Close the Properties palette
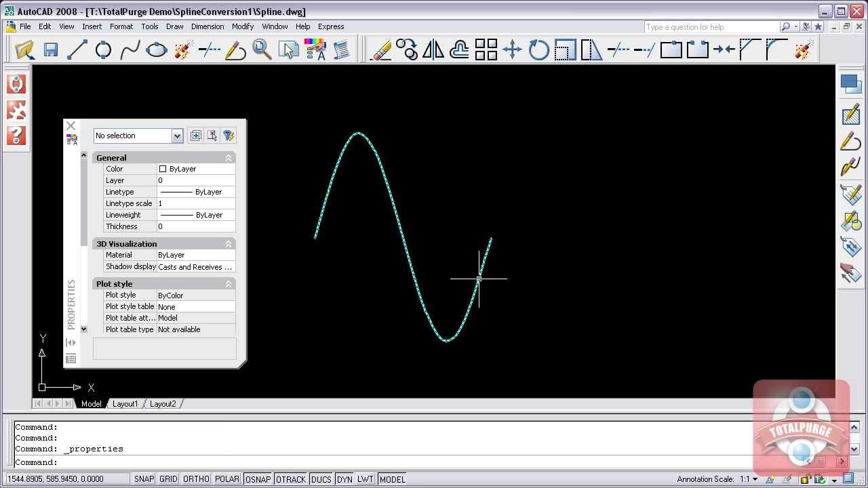The width and height of the screenshot is (868, 488). [71, 125]
